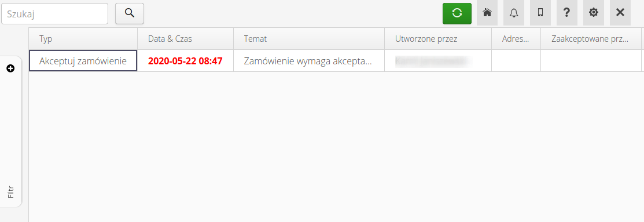Click the Adres column header
Viewport: 644px width, 222px height.
coord(516,39)
